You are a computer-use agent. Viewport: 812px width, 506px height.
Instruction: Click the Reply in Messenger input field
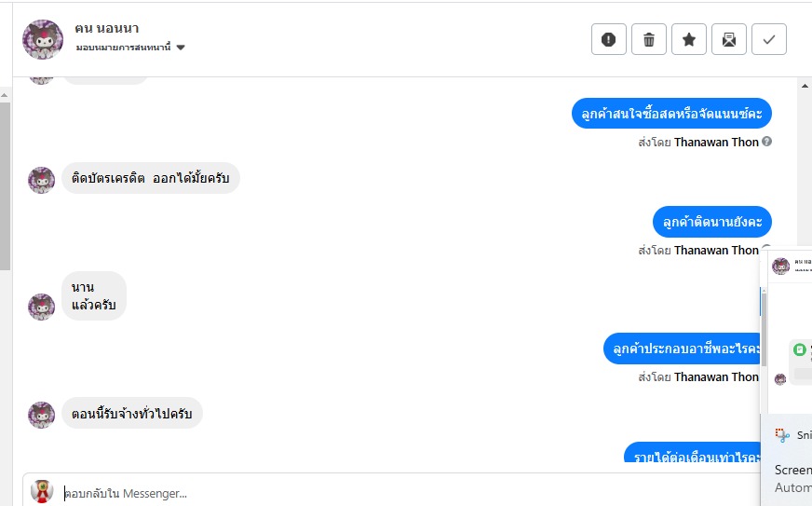(x=409, y=493)
